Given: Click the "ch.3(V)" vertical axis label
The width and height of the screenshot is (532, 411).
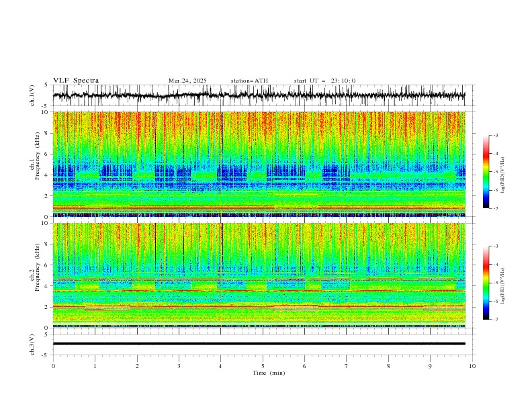Looking at the screenshot, I should coord(32,345).
